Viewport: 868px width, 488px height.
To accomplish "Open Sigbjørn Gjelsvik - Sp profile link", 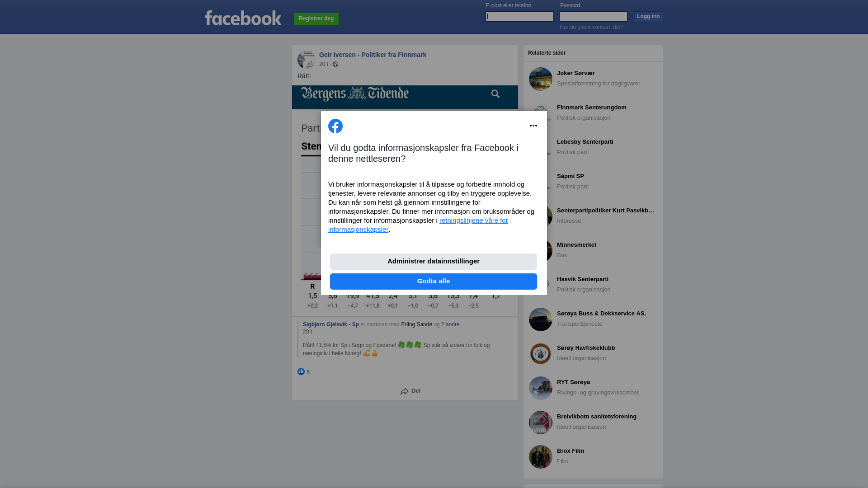I will [x=331, y=324].
